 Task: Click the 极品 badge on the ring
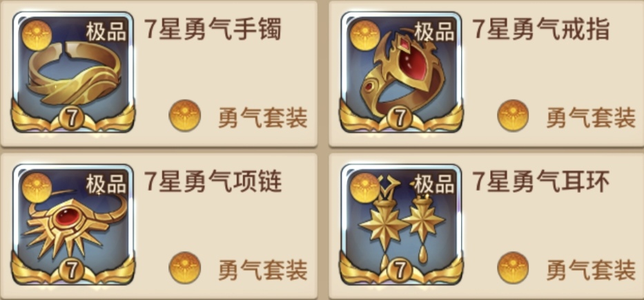tap(435, 32)
